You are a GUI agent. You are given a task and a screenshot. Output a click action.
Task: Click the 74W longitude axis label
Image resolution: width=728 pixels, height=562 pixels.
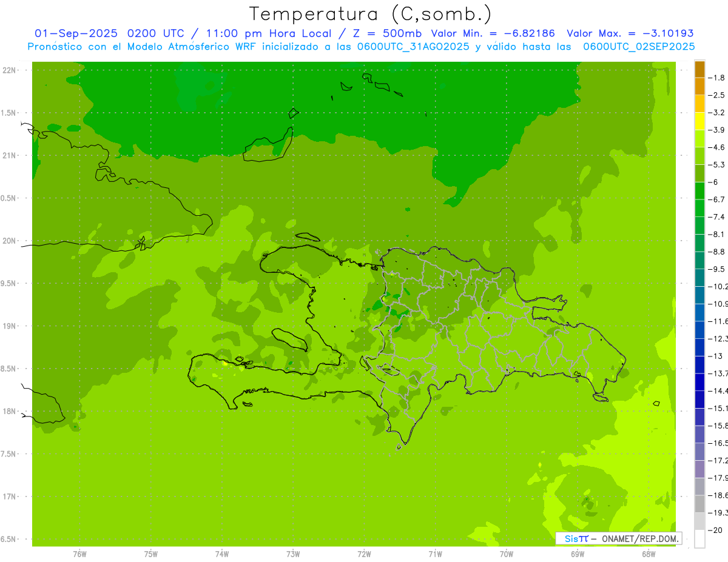coord(222,554)
